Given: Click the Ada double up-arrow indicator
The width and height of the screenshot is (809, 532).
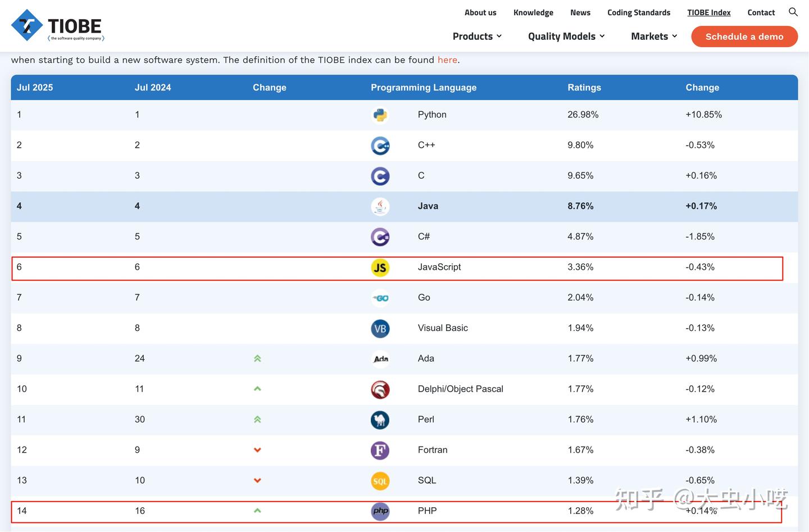Looking at the screenshot, I should tap(257, 358).
